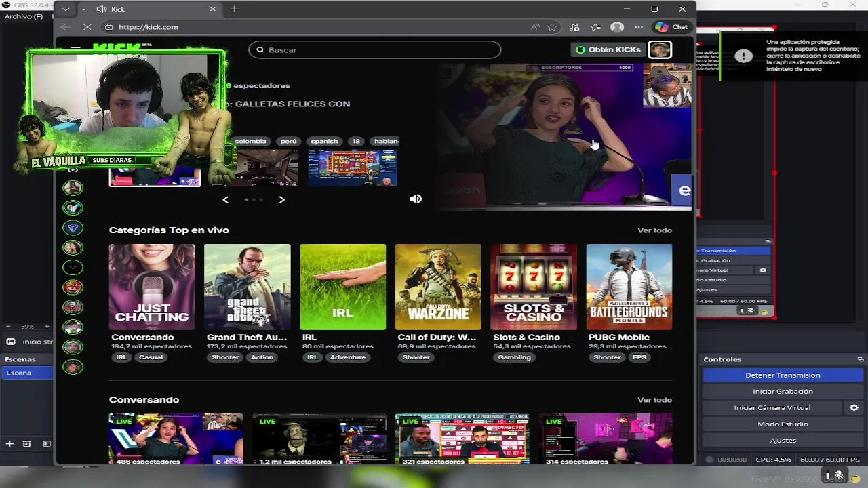This screenshot has height=488, width=868.
Task: Click the Gambling tag
Action: pos(514,357)
